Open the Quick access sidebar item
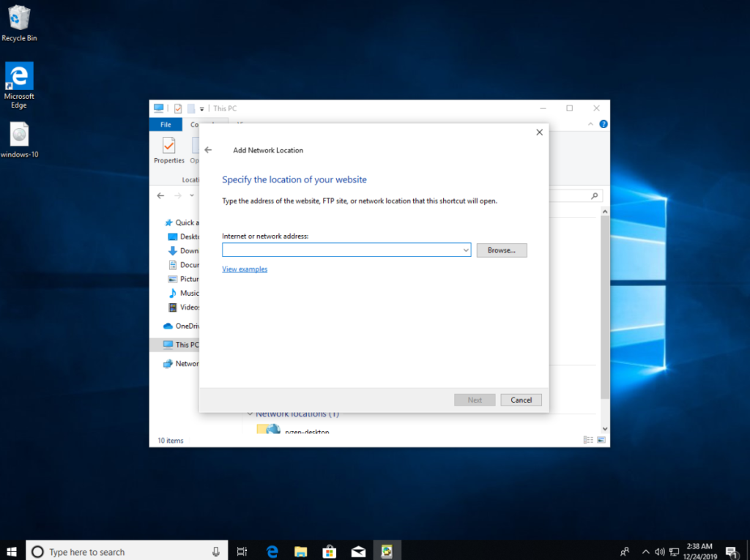The height and width of the screenshot is (560, 750). pos(183,222)
